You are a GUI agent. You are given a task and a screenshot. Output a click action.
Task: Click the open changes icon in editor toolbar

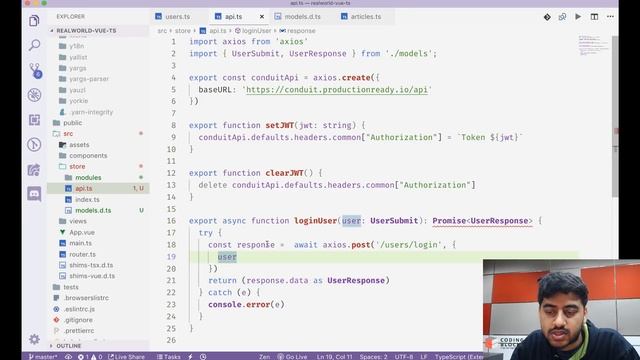point(562,17)
